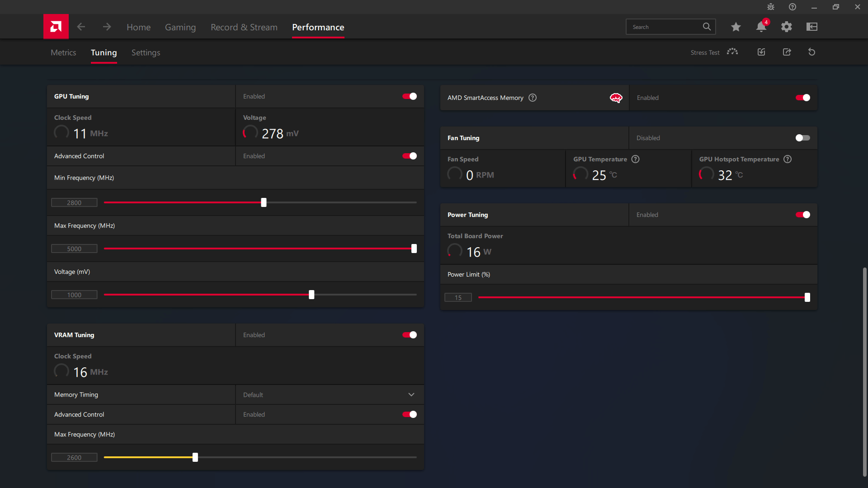The image size is (868, 488).
Task: Click the 278 mV voltage reading
Action: [280, 133]
